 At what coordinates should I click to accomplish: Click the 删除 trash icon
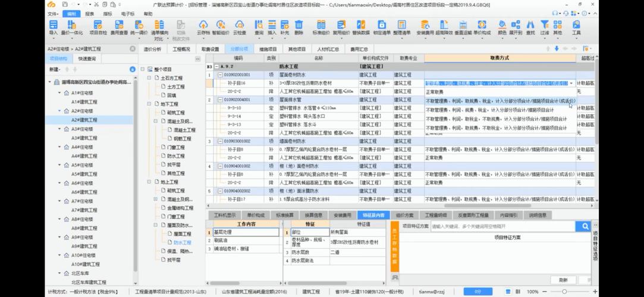coord(299,24)
